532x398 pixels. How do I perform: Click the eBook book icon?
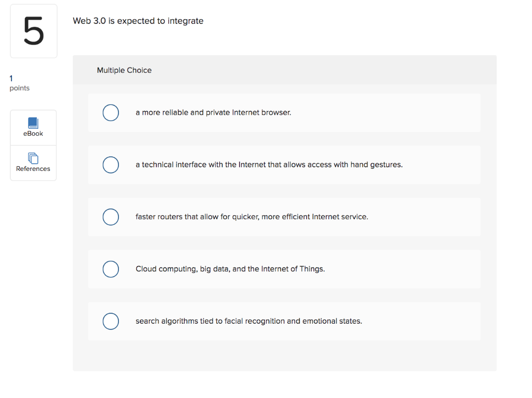pos(33,123)
